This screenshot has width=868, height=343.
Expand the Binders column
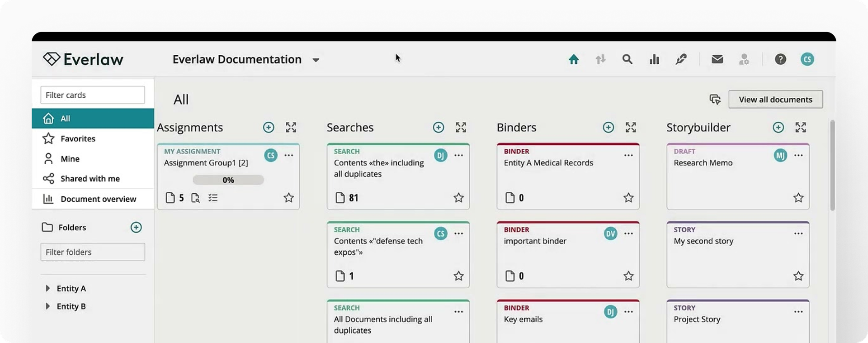pyautogui.click(x=631, y=128)
